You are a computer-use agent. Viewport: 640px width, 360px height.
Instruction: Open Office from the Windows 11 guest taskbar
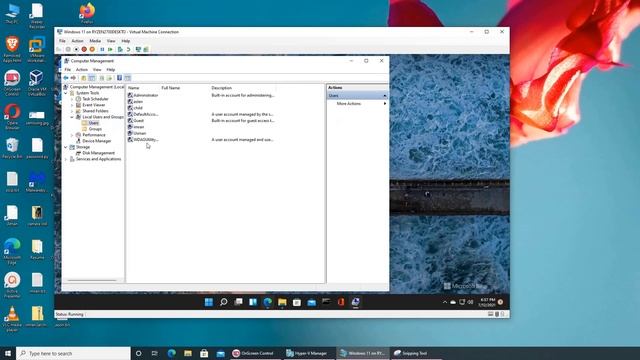pos(341,302)
